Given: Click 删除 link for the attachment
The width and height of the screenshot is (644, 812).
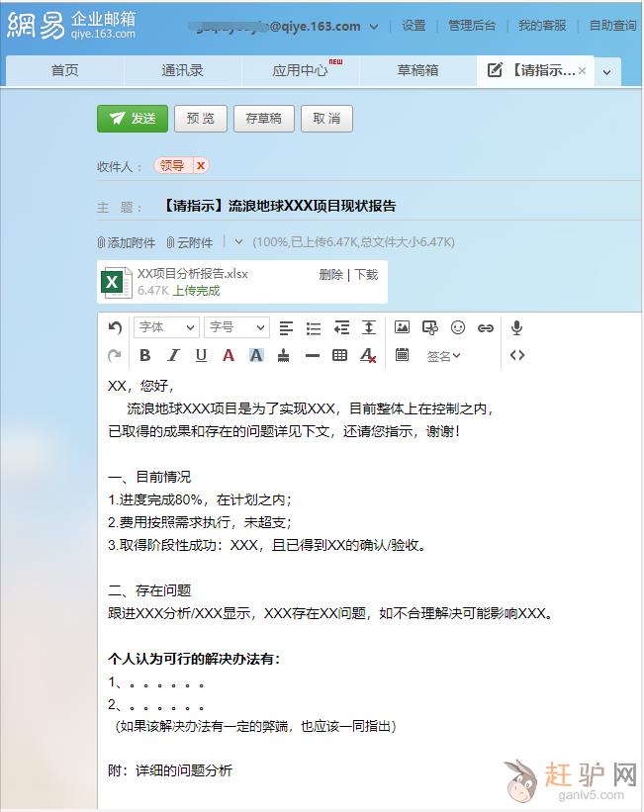Looking at the screenshot, I should [x=330, y=274].
